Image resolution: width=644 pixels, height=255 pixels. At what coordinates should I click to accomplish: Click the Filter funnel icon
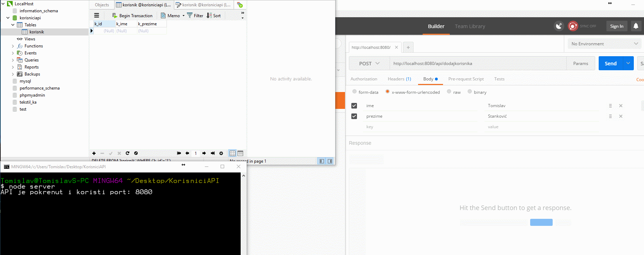click(190, 15)
